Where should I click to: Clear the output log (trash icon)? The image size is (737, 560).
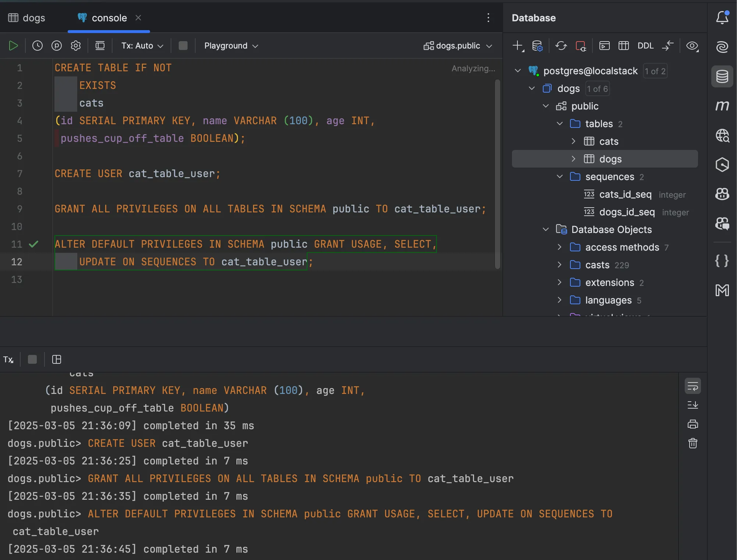[x=693, y=443]
